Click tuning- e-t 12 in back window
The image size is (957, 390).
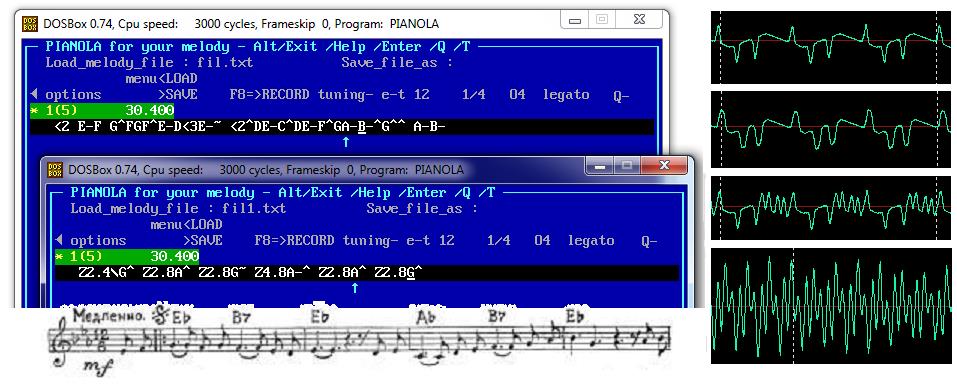pyautogui.click(x=373, y=95)
